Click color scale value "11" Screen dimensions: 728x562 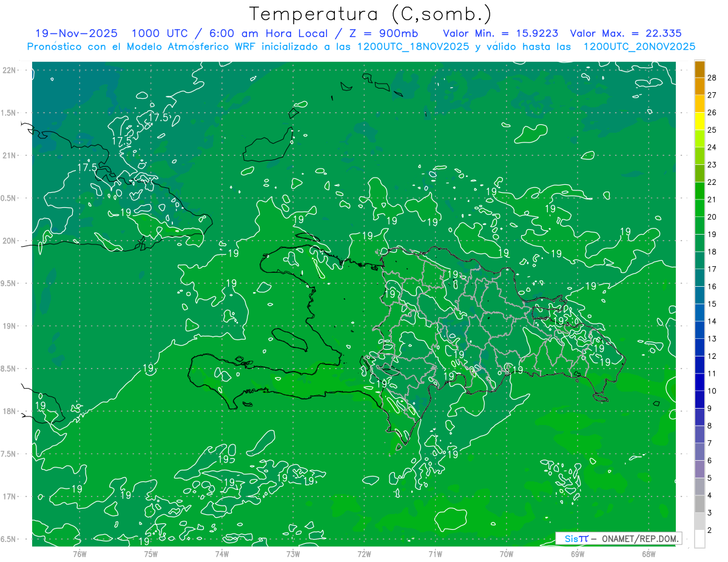pos(712,373)
